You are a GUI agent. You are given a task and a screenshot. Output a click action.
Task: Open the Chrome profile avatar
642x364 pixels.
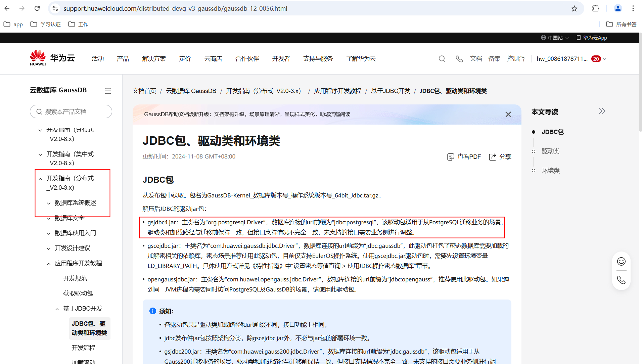618,8
